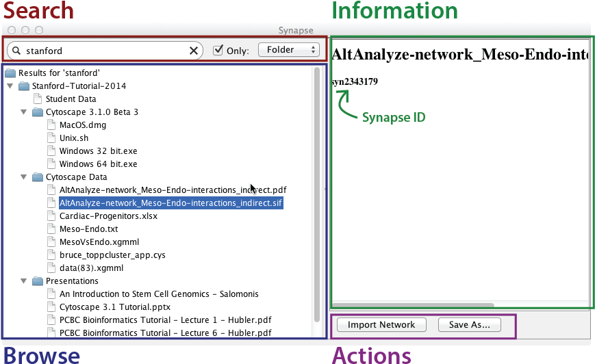
Task: Click the syn2343179 Synapse ID text
Action: [x=355, y=81]
